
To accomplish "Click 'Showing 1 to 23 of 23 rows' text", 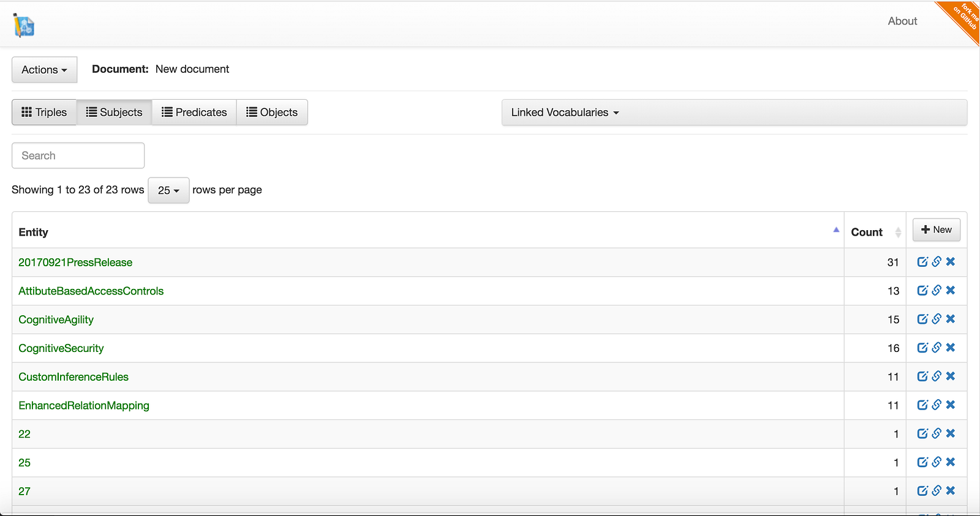I will point(78,190).
